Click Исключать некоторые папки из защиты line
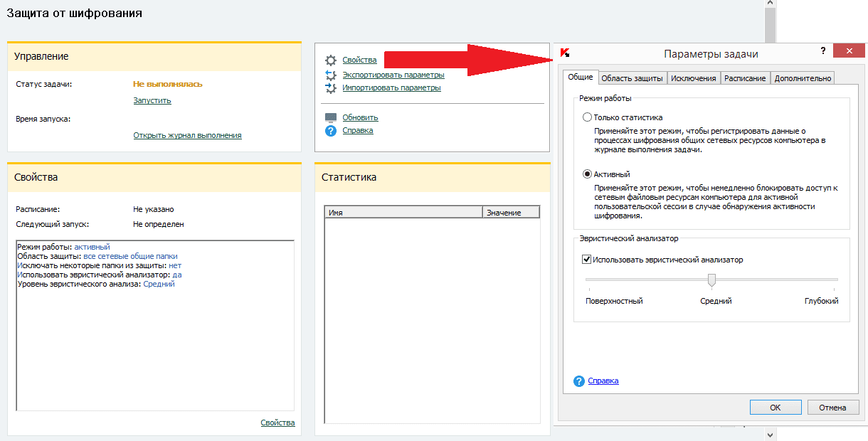Screen dimensions: 868x441 (x=100, y=265)
